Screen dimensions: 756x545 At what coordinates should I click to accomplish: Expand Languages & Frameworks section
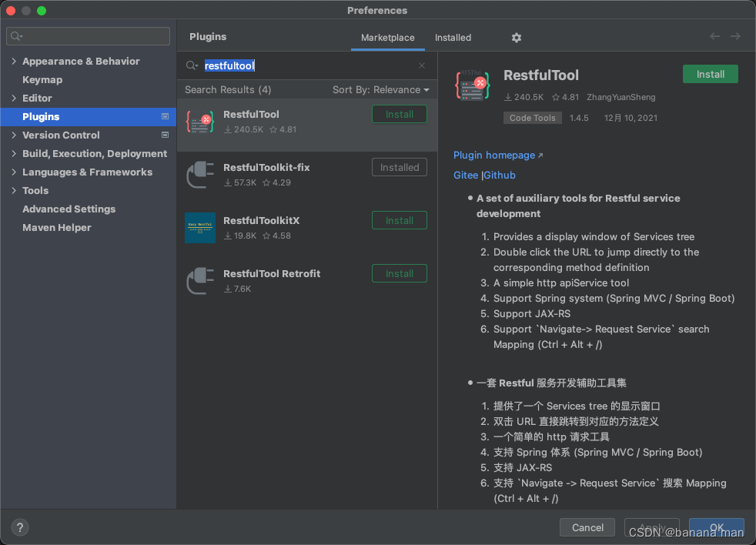pyautogui.click(x=14, y=172)
